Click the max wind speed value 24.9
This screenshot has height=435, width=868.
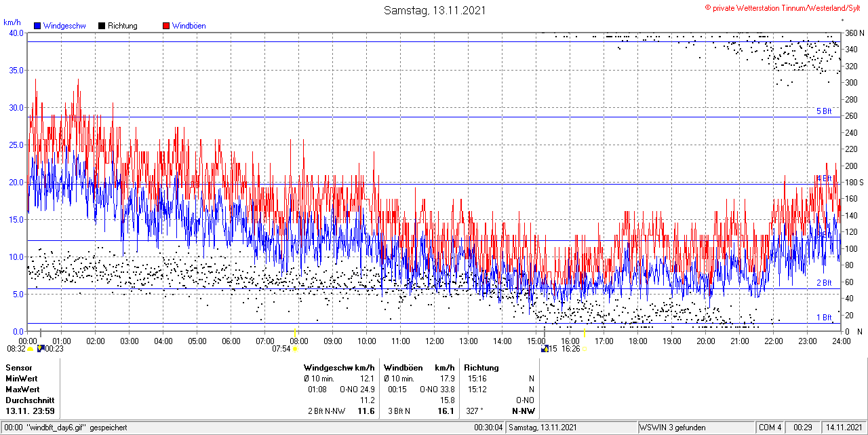tap(368, 390)
